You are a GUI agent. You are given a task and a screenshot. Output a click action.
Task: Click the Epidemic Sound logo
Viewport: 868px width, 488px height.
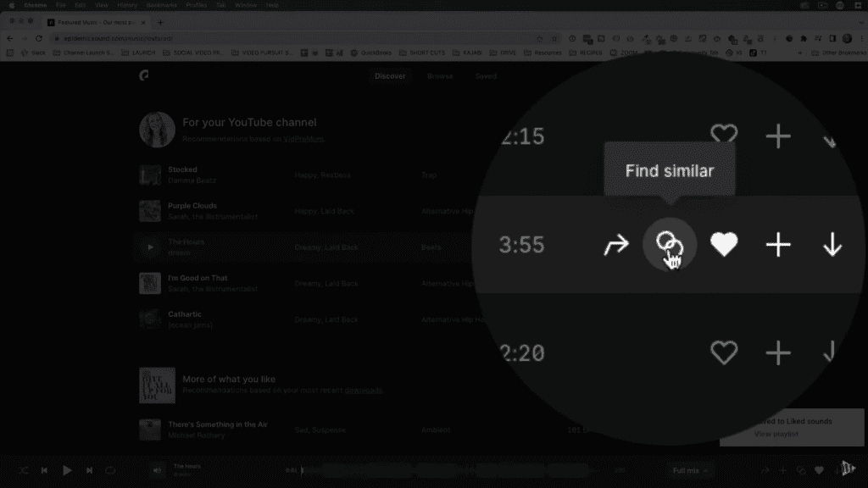tap(144, 75)
